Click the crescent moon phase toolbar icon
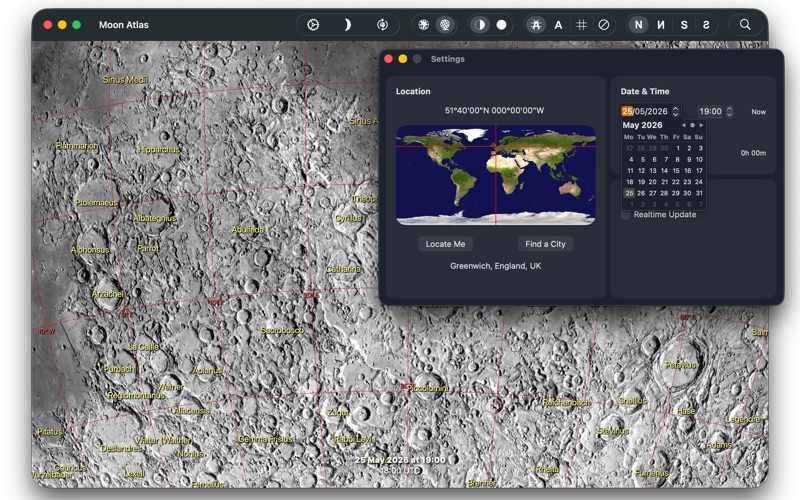 pyautogui.click(x=347, y=24)
